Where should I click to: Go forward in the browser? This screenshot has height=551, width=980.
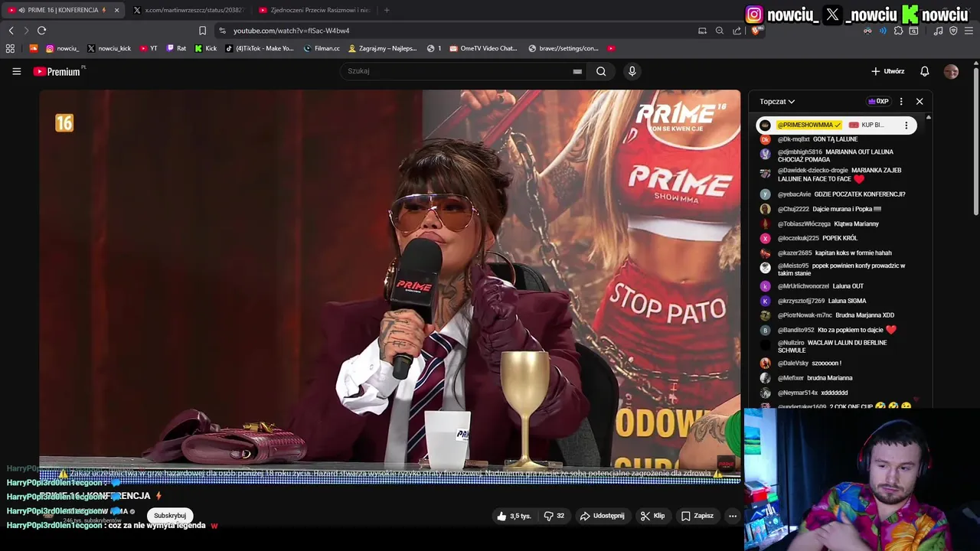tap(25, 31)
